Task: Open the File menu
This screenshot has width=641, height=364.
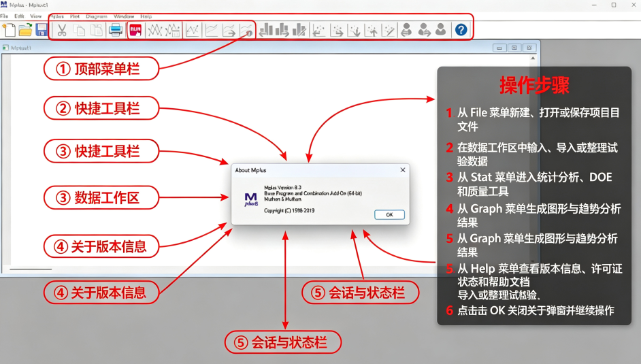Action: [4, 16]
